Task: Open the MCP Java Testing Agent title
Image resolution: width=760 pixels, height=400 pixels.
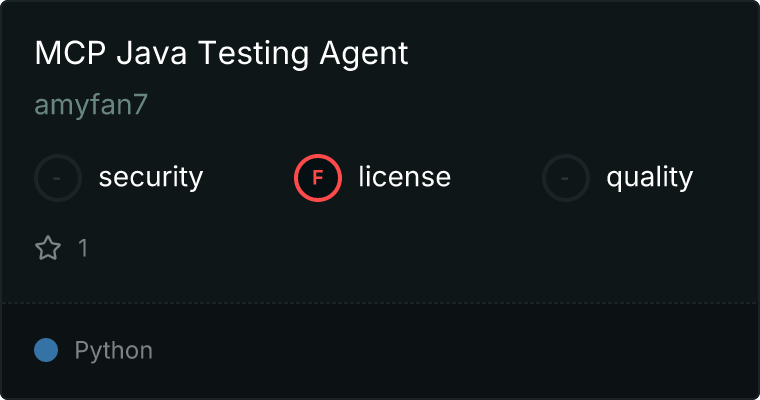Action: [x=221, y=53]
